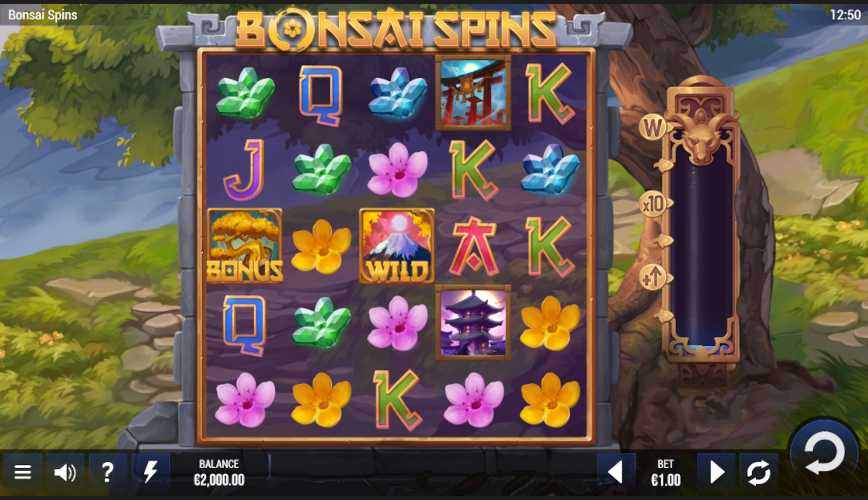Click the Bet €1.00 display
This screenshot has width=868, height=500.
666,472
